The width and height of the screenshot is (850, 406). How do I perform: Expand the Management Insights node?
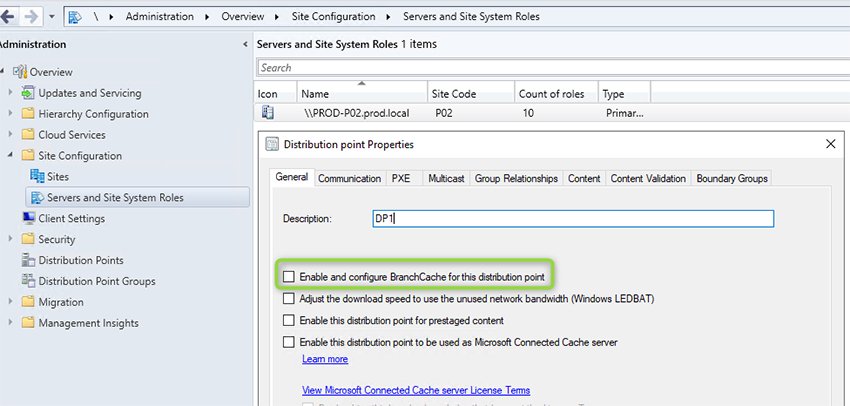[10, 323]
